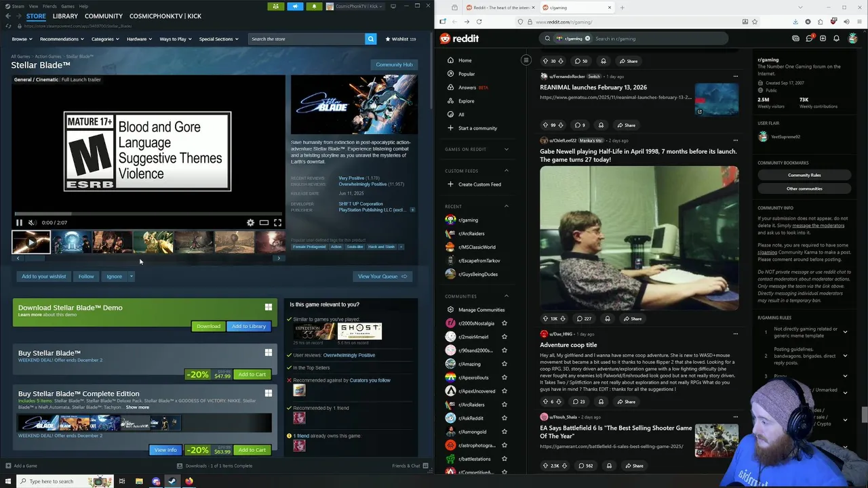Open the Steam View menu
Viewport: 868px width, 488px height.
point(33,6)
